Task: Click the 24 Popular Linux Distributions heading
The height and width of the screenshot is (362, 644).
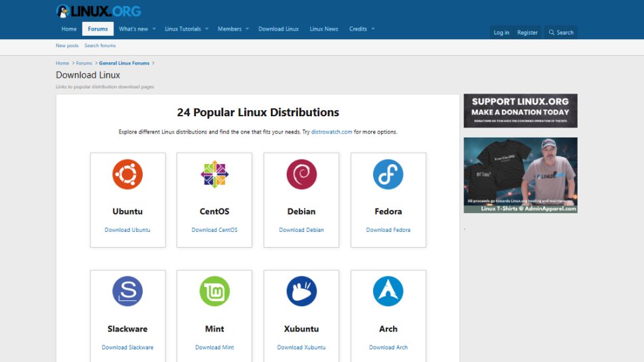Action: tap(258, 112)
